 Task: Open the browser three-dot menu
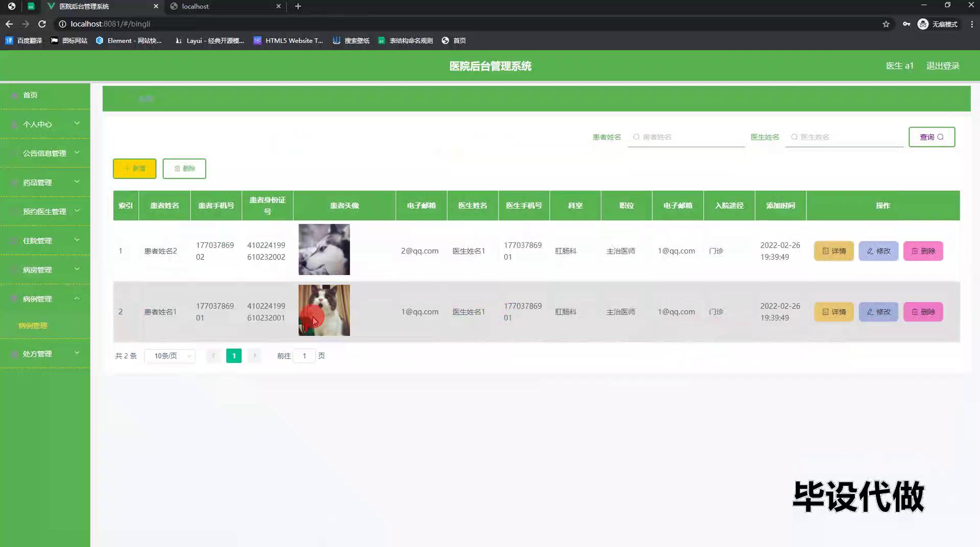click(x=972, y=24)
